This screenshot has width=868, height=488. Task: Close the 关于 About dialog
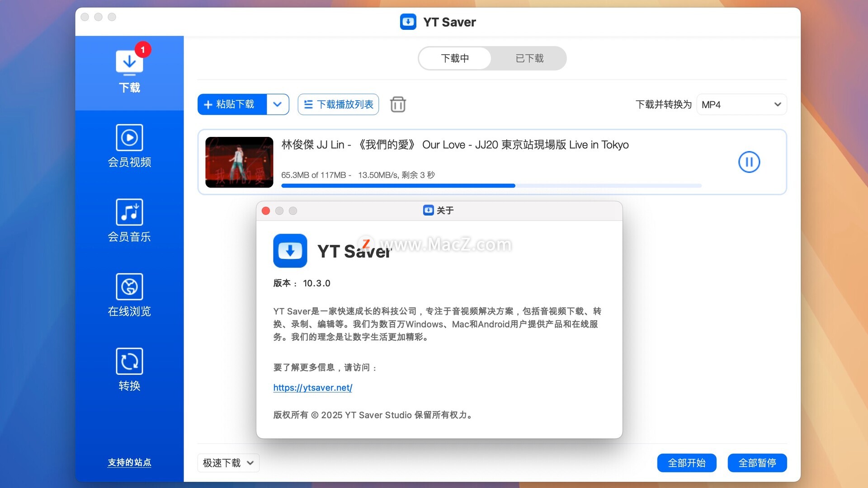click(x=266, y=211)
